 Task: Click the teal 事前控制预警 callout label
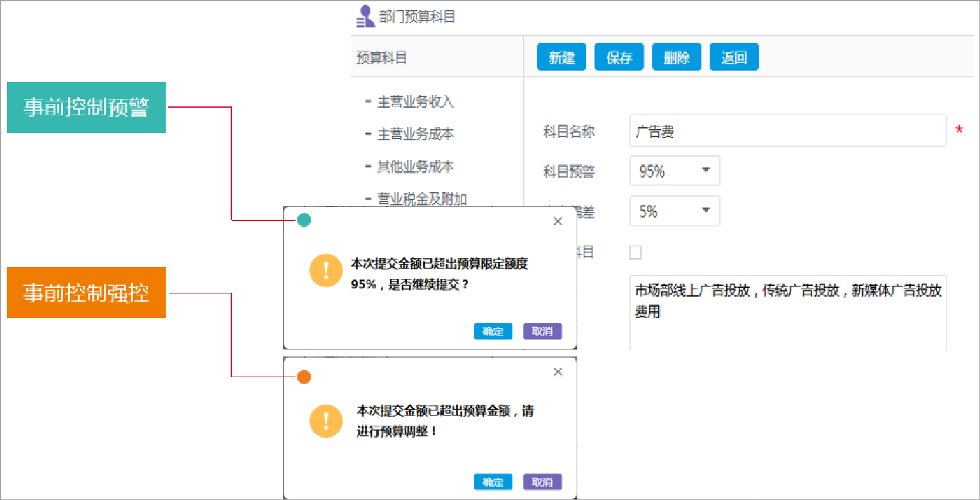click(86, 107)
